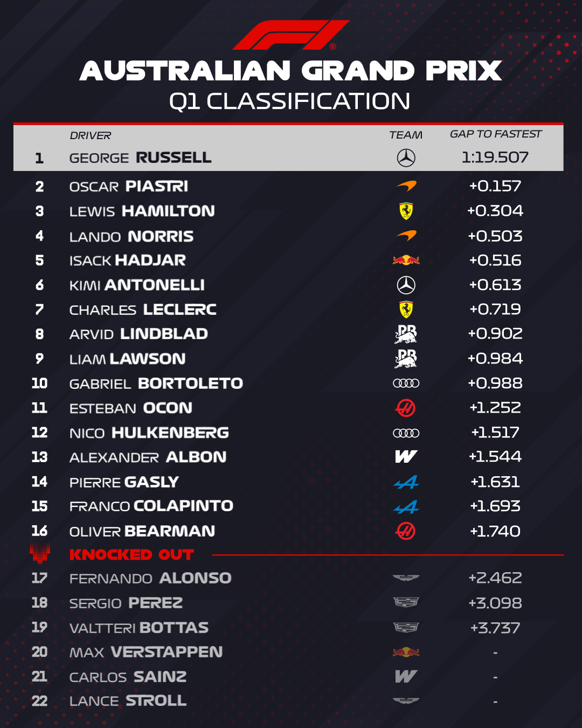This screenshot has width=582, height=728.
Task: Click Russell's fastest time 1:19.507
Action: tap(495, 157)
